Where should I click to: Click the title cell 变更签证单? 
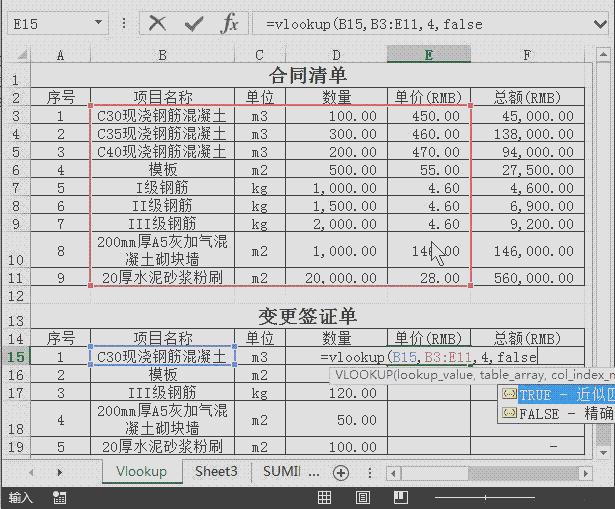coord(308,316)
